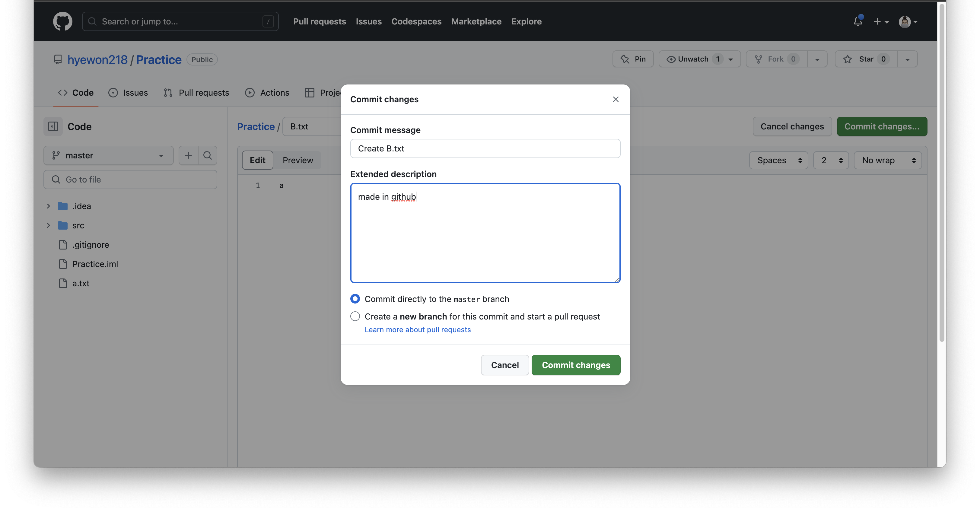Click the a.txt file icon
The height and width of the screenshot is (512, 980).
pyautogui.click(x=63, y=283)
